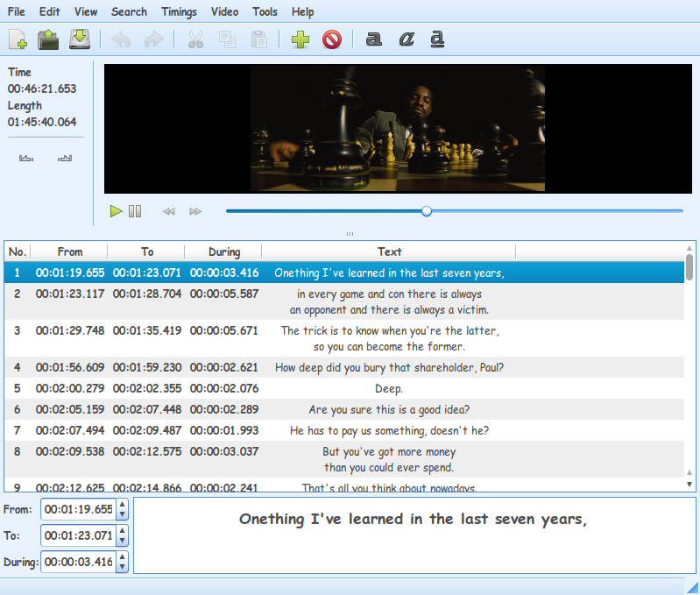This screenshot has width=700, height=595.
Task: Select subtitle 'How deep did you bury'
Action: click(x=344, y=367)
